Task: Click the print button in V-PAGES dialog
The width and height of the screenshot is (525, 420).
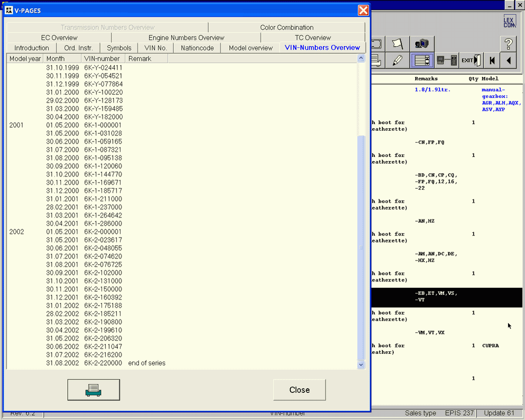Action: (93, 390)
